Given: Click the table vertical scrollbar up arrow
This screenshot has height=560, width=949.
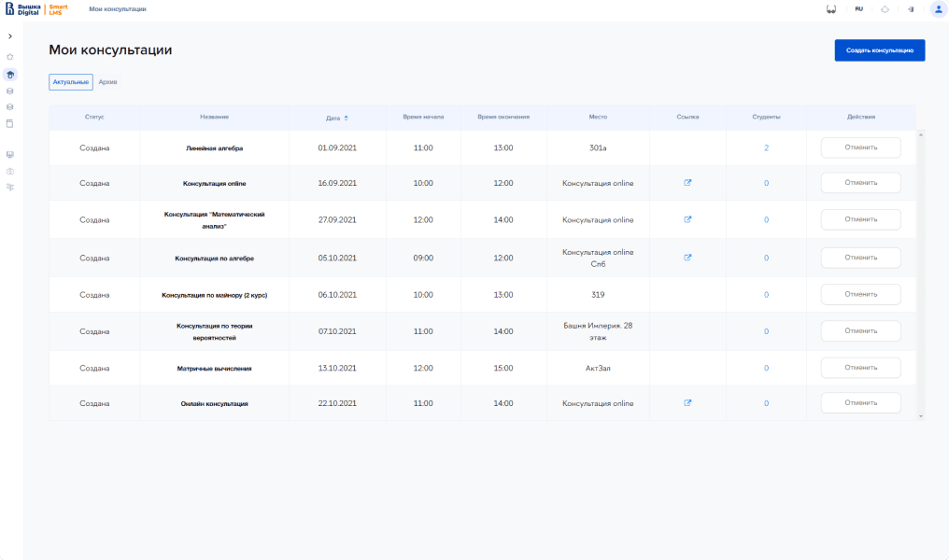Looking at the screenshot, I should tap(921, 134).
